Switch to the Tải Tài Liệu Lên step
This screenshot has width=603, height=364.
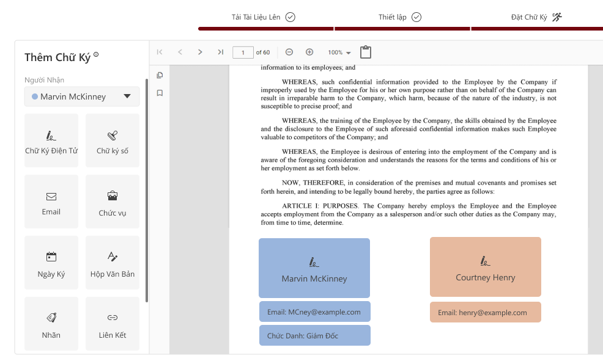(263, 17)
